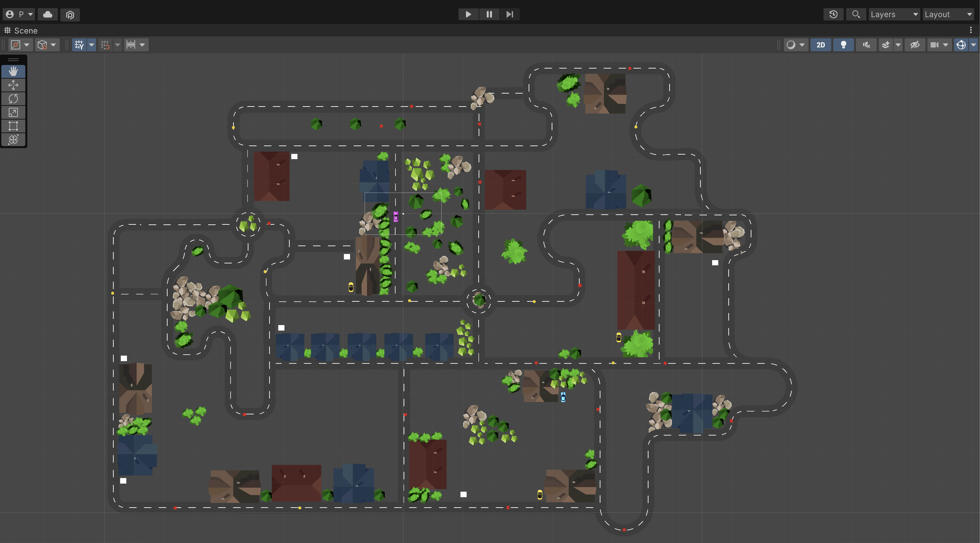Image resolution: width=980 pixels, height=543 pixels.
Task: Toggle scene lighting bulb button
Action: (x=843, y=45)
